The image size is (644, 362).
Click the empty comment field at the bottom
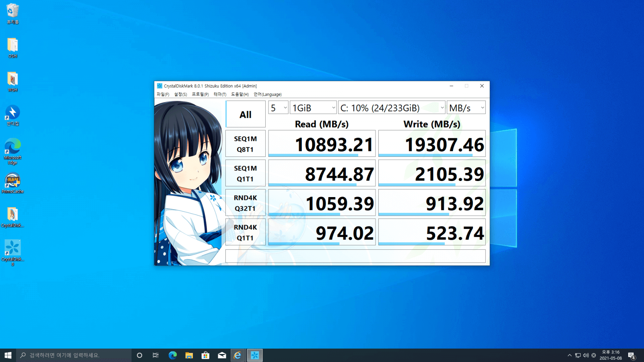point(355,256)
